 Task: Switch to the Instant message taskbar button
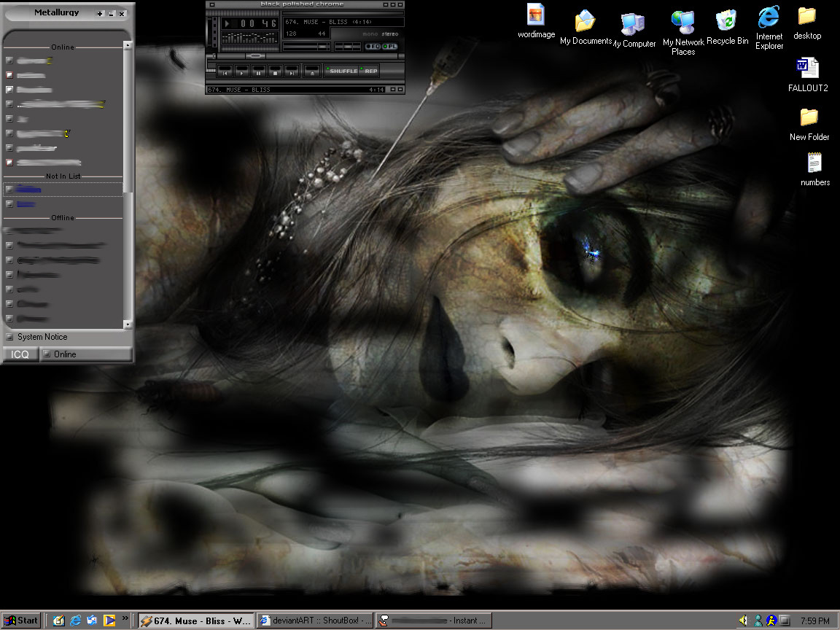click(433, 621)
